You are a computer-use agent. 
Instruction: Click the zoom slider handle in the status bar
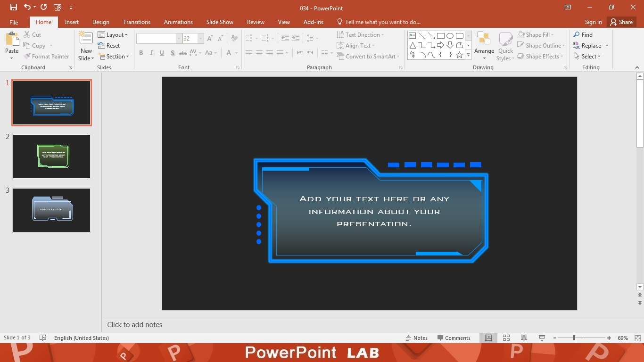(574, 338)
